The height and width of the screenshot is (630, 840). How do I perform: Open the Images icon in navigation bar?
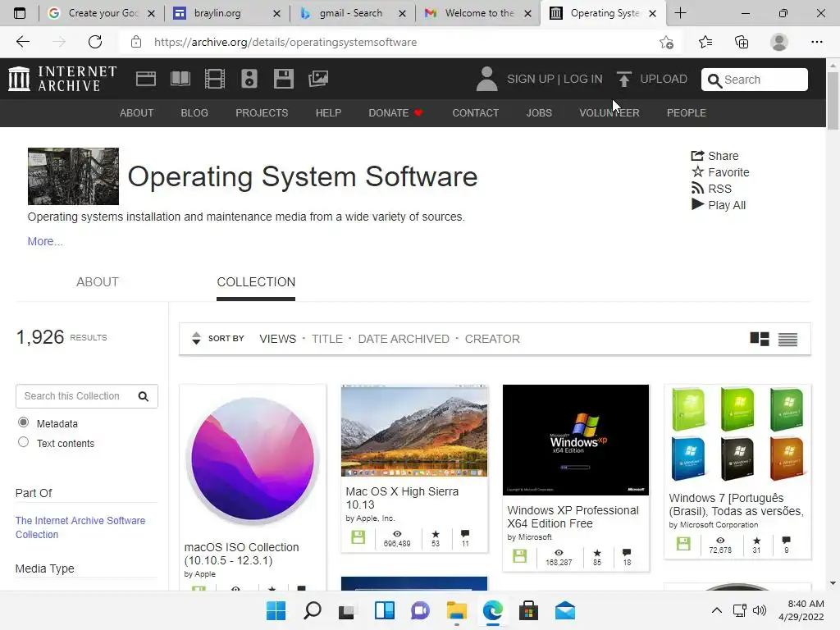click(318, 79)
